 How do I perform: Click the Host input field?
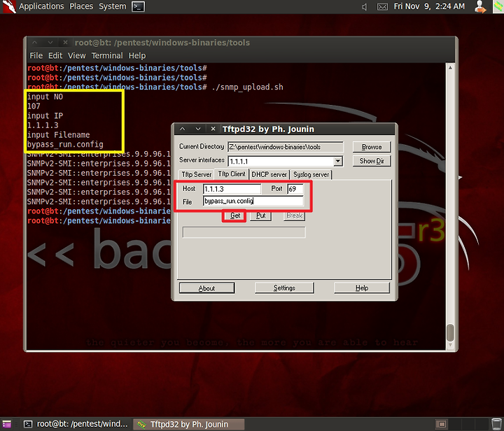232,189
